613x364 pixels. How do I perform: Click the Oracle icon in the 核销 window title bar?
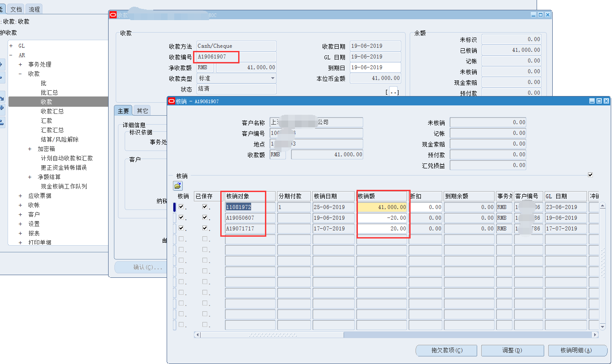(x=171, y=101)
